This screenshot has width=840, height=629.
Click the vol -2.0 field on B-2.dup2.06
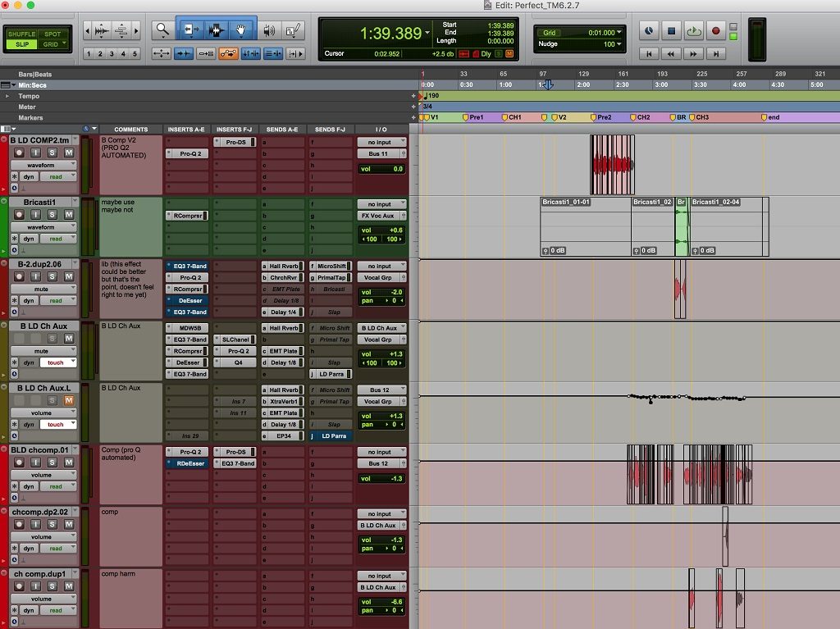point(381,293)
